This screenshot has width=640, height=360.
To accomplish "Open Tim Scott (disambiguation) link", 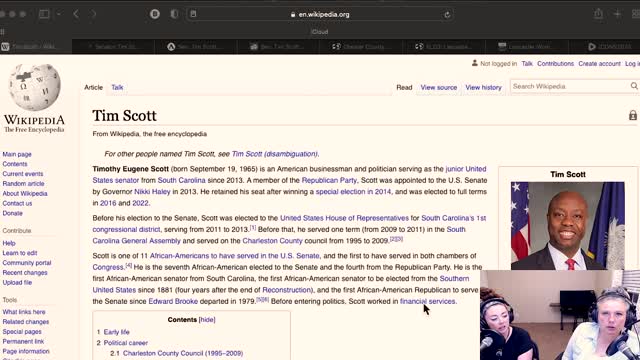I will pyautogui.click(x=275, y=154).
